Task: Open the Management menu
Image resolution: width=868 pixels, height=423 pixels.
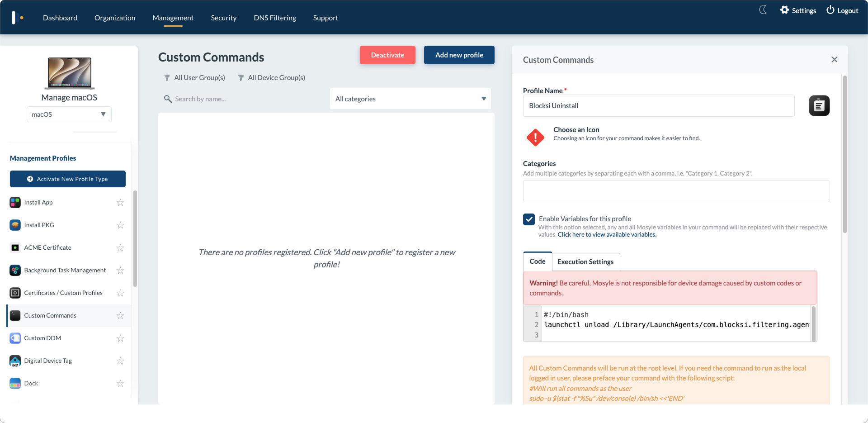Action: point(173,18)
